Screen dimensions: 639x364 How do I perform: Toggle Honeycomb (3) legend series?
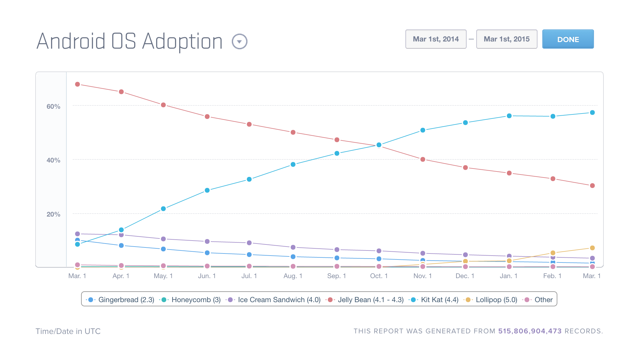(x=190, y=300)
